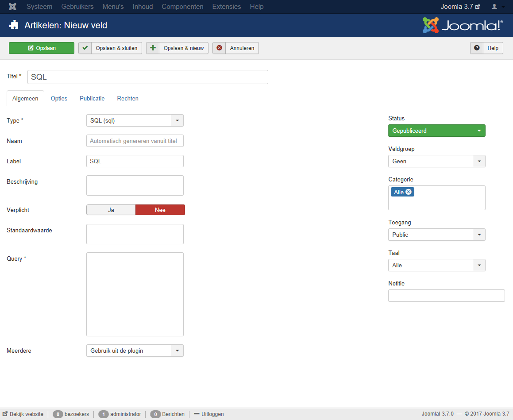Viewport: 513px width, 420px height.
Task: Expand the Status dropdown Gepubliceerd
Action: 436,131
